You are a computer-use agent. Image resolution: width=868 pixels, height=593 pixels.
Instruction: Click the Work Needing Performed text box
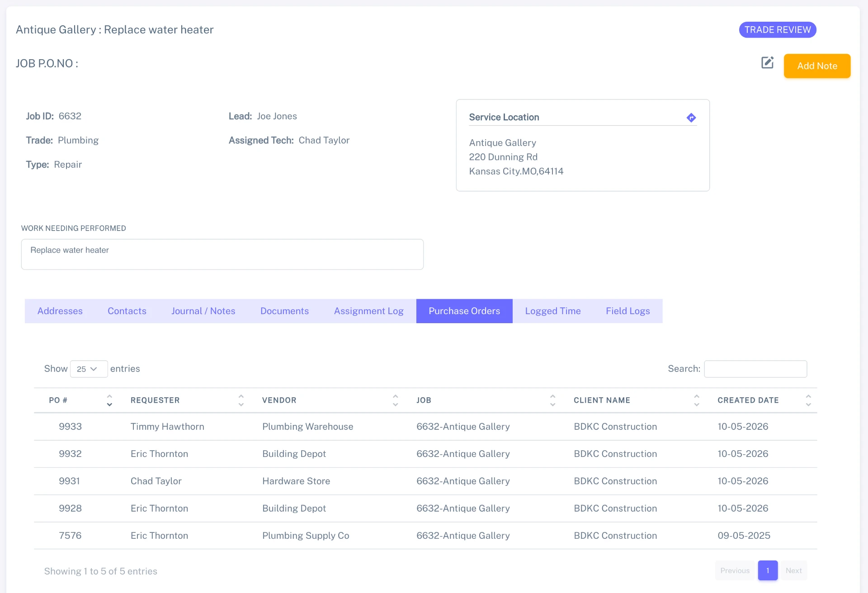222,254
